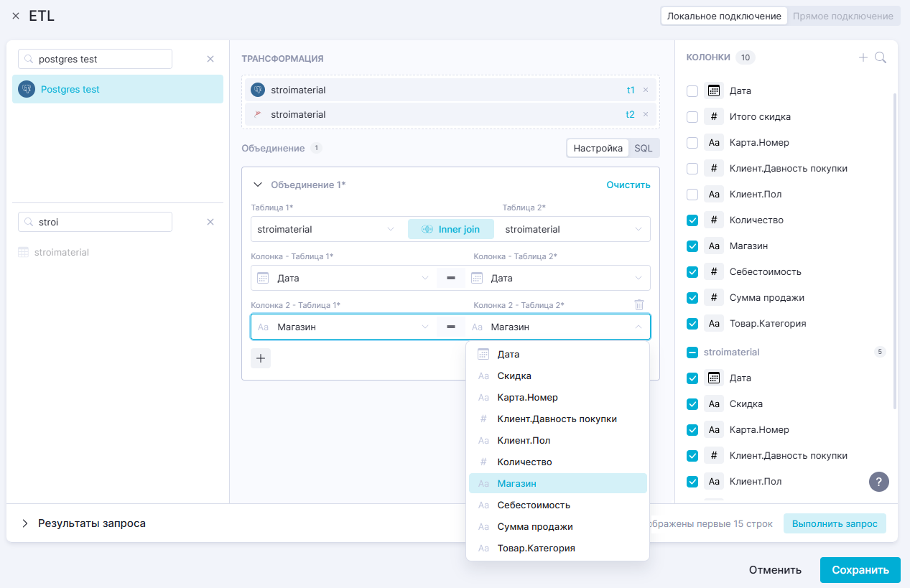Check the Клиент.Пол checkbox in first group
The height and width of the screenshot is (588, 910).
tap(692, 195)
